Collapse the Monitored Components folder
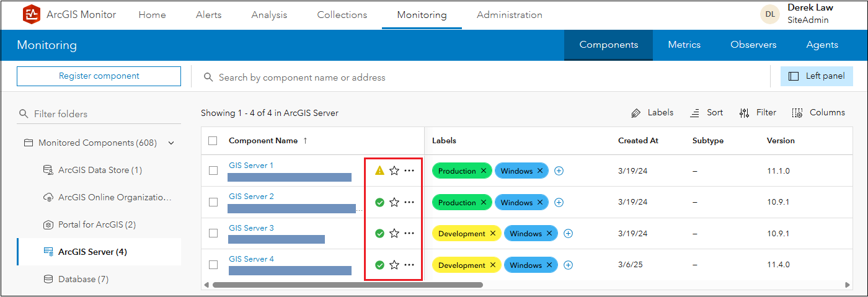The image size is (868, 297). point(171,143)
